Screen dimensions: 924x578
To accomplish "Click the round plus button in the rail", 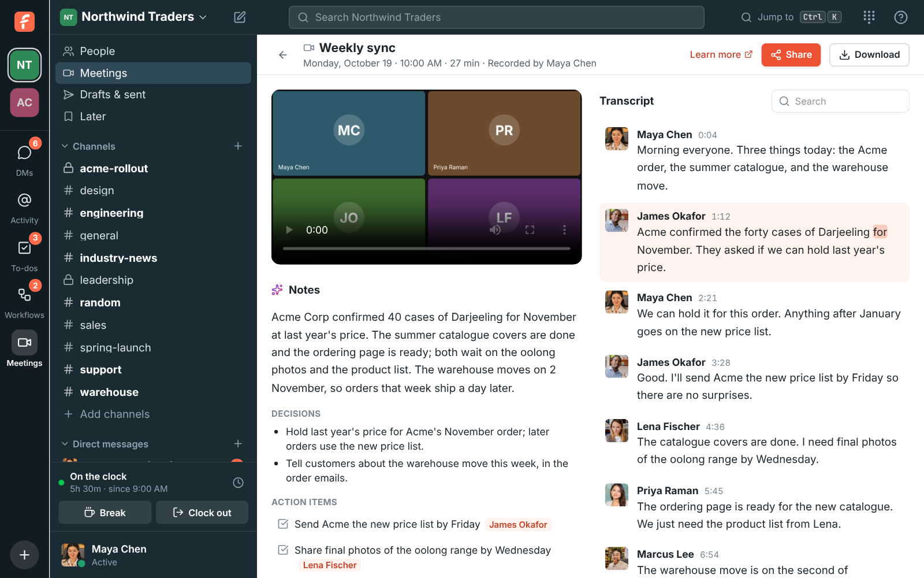I will pyautogui.click(x=24, y=555).
